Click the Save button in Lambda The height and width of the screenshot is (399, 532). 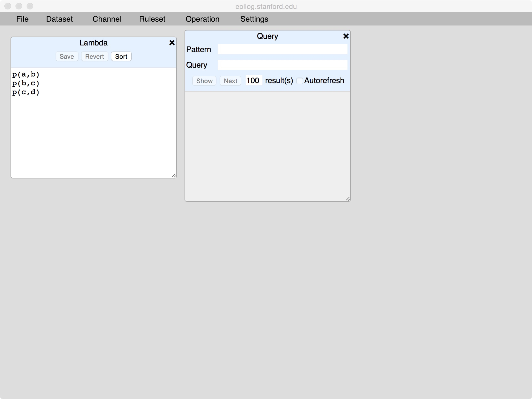pyautogui.click(x=67, y=57)
